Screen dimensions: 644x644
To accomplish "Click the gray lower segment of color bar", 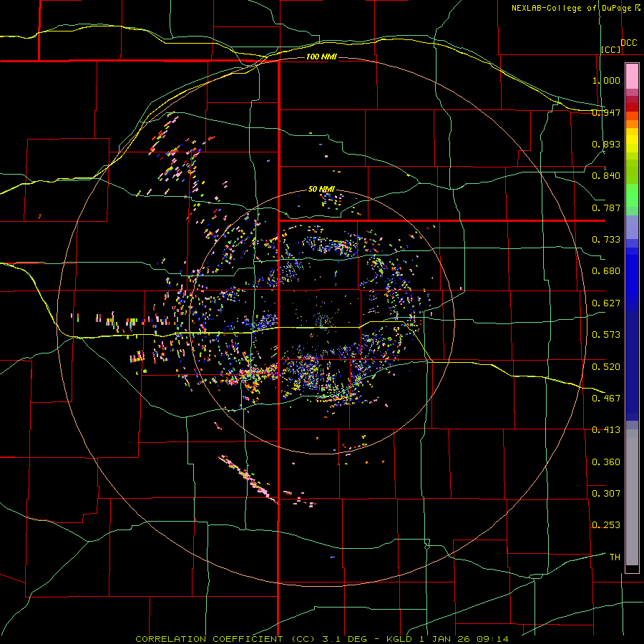I will (x=632, y=497).
